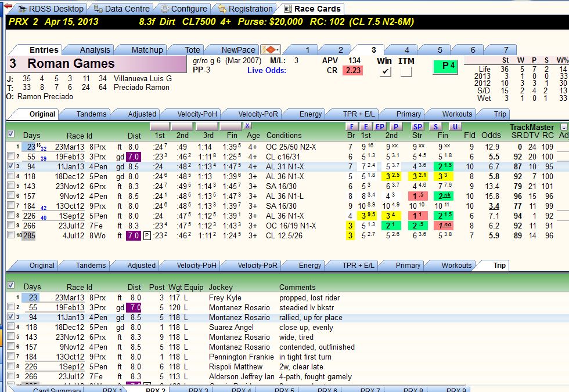This screenshot has width=569, height=392.
Task: Click the red CR value 2.23
Action: click(x=353, y=70)
